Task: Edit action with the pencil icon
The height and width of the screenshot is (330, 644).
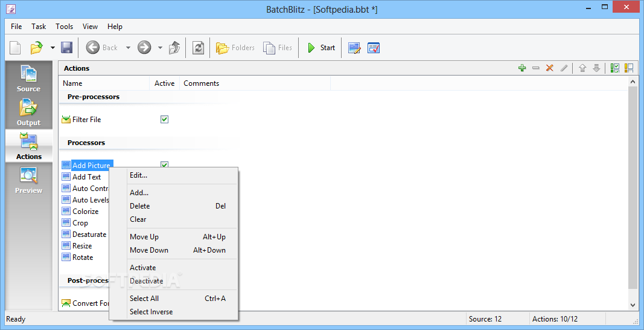Action: (564, 68)
